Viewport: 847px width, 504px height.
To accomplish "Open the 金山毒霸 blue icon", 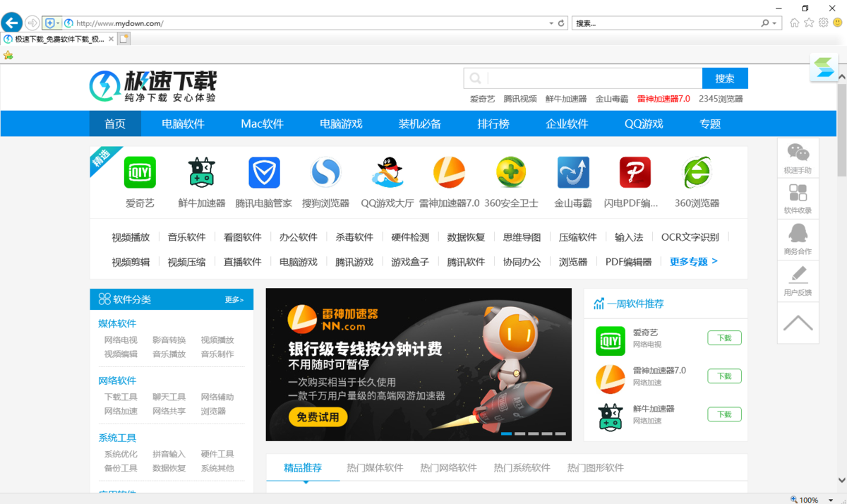I will 573,172.
